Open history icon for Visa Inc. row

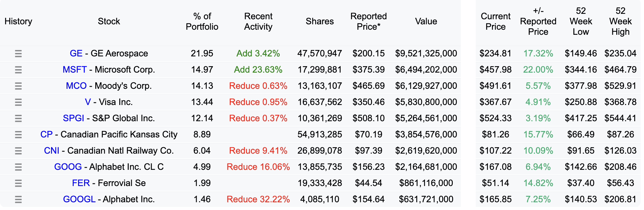click(x=18, y=102)
